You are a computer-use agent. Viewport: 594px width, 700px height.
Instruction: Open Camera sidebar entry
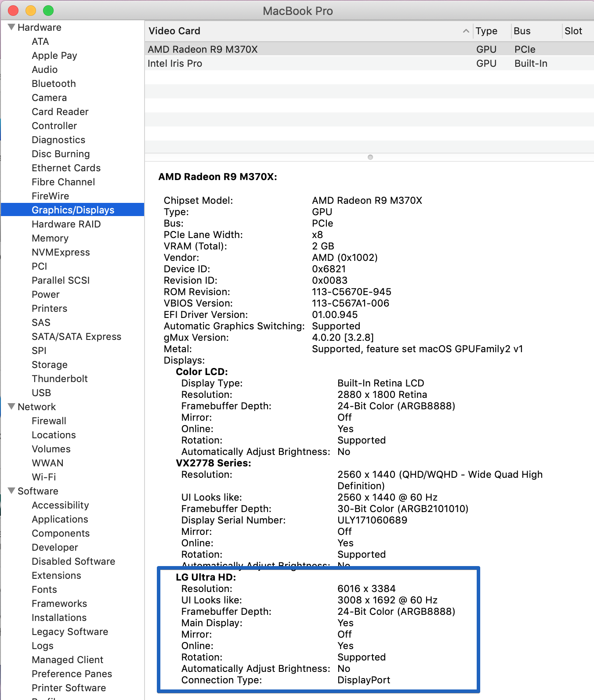click(x=49, y=97)
